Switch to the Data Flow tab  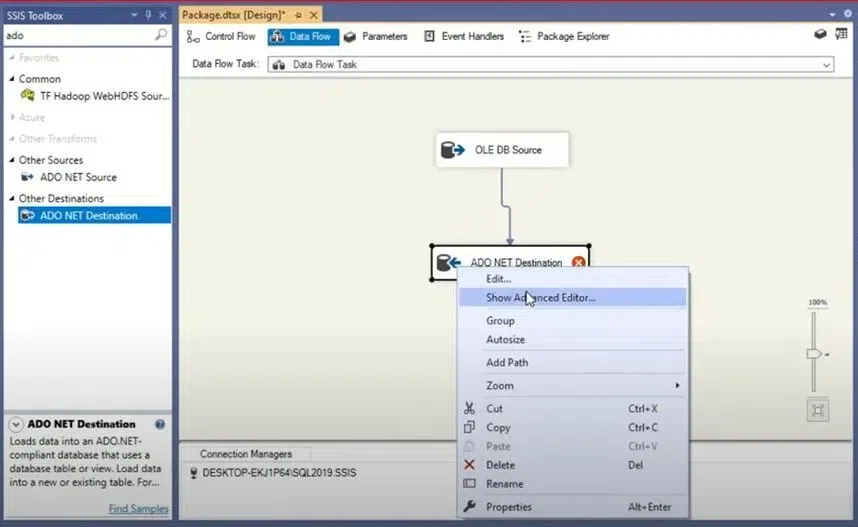click(303, 36)
